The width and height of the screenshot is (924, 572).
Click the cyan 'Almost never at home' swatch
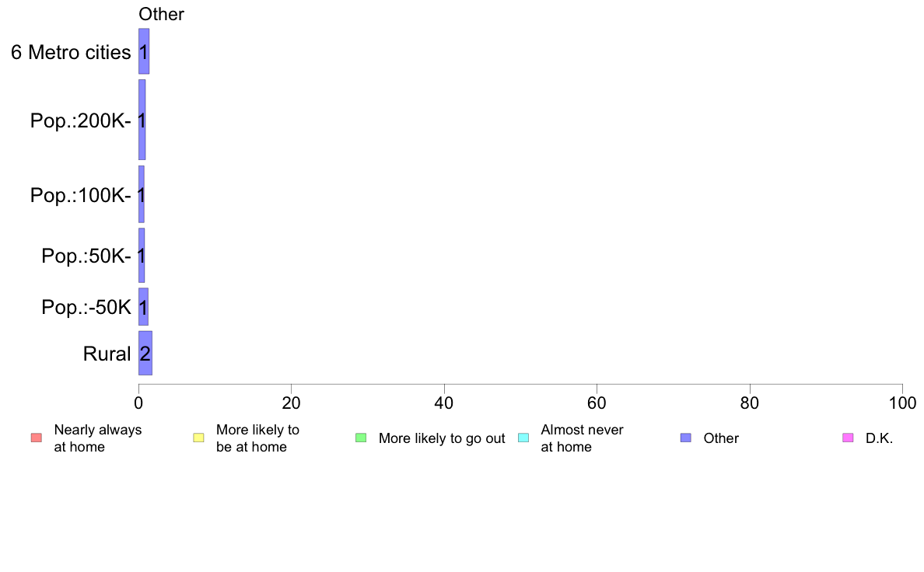(x=523, y=438)
